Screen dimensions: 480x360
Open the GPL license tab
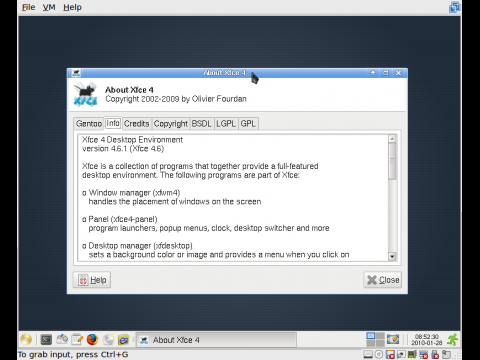click(248, 124)
